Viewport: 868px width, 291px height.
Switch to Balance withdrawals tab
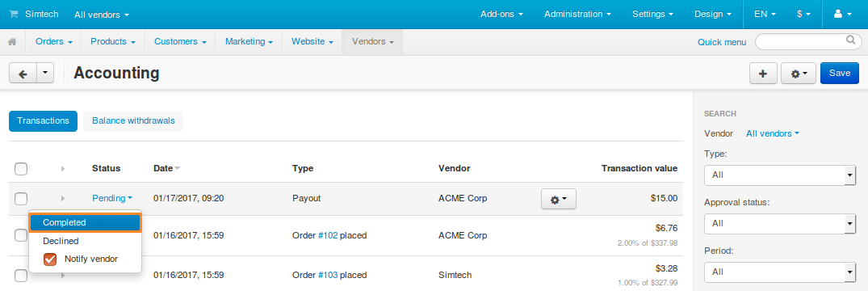point(133,120)
